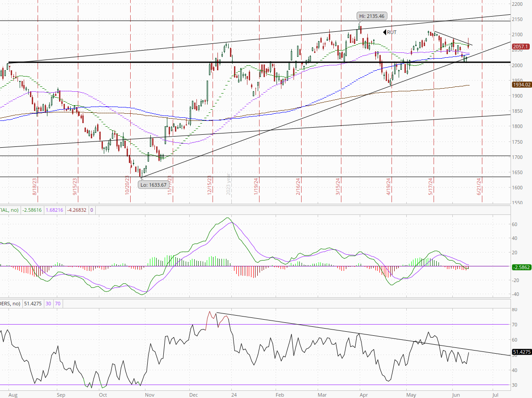Click the 6/21/24 expiration date marker

(479, 186)
